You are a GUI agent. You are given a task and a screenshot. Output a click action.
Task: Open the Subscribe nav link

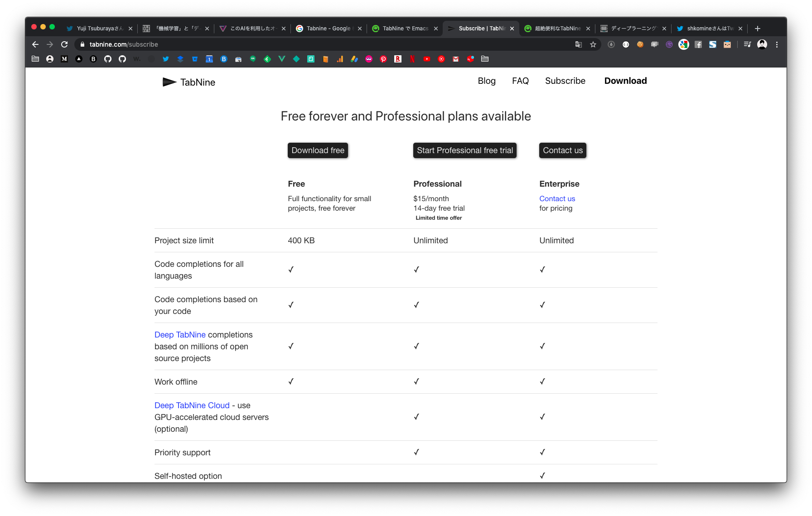565,81
